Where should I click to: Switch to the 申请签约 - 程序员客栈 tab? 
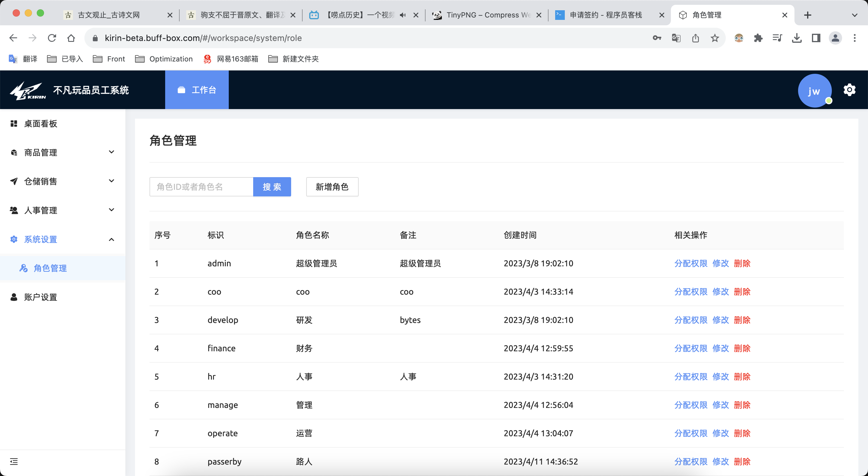coord(610,15)
